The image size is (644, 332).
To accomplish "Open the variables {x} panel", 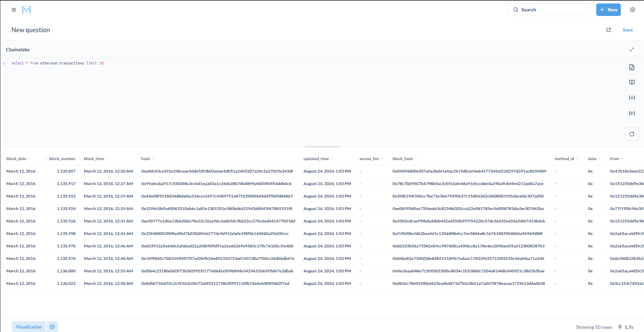I will pyautogui.click(x=632, y=98).
